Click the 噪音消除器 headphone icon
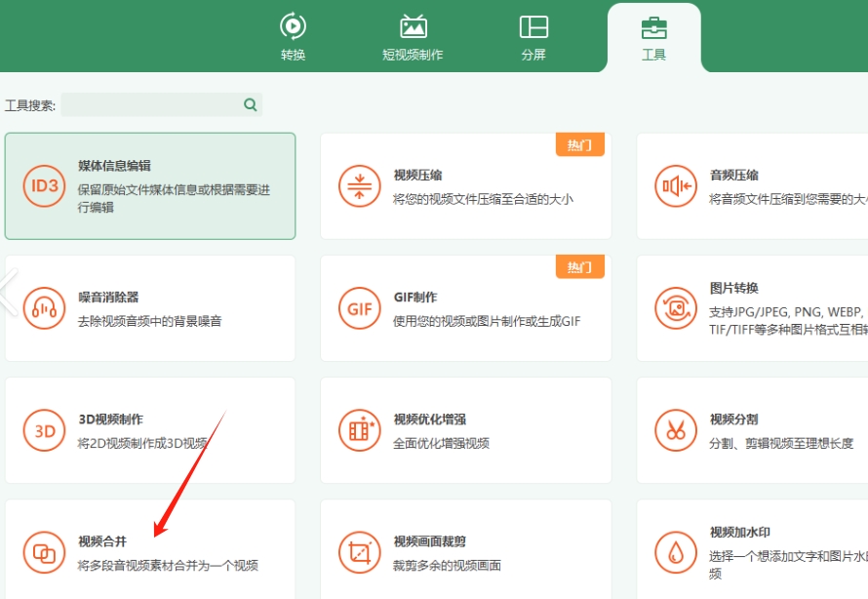 click(x=44, y=308)
